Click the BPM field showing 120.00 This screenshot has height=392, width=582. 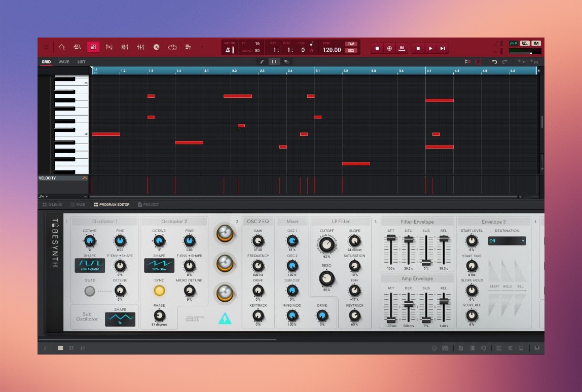tap(333, 50)
